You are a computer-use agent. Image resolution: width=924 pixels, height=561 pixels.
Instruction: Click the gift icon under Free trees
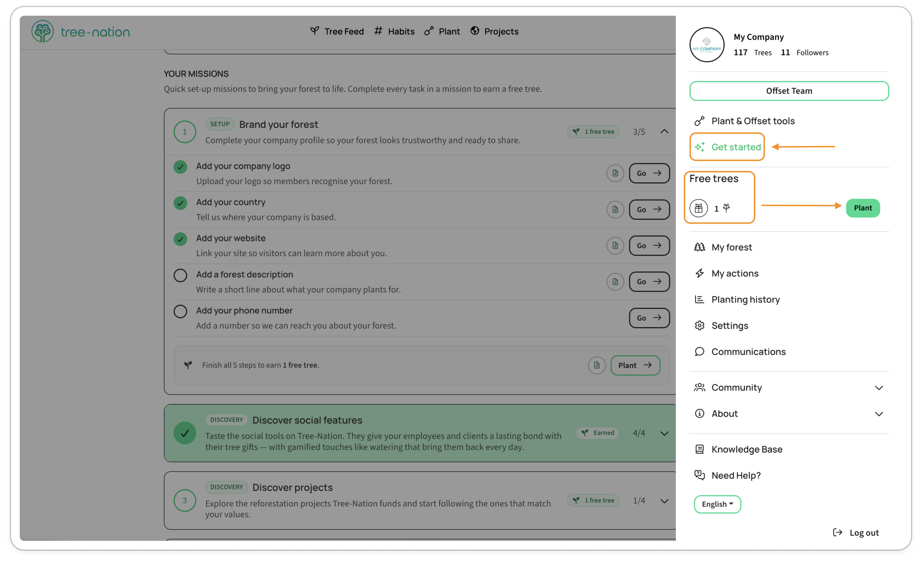tap(698, 208)
